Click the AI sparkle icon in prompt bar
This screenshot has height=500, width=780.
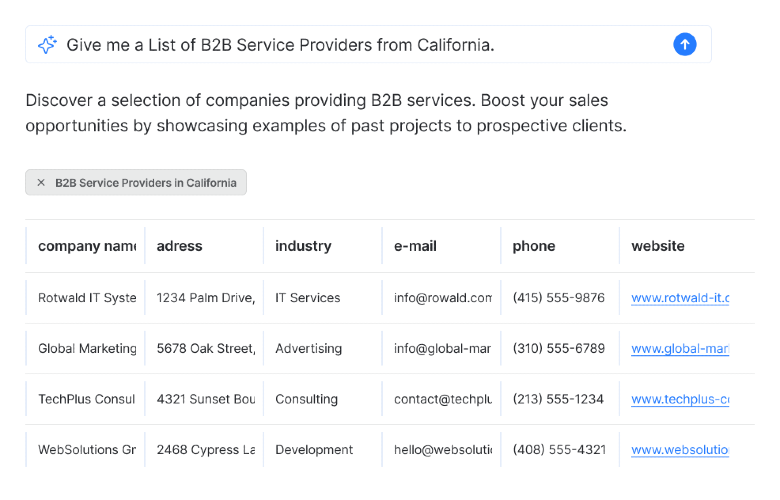coord(46,45)
